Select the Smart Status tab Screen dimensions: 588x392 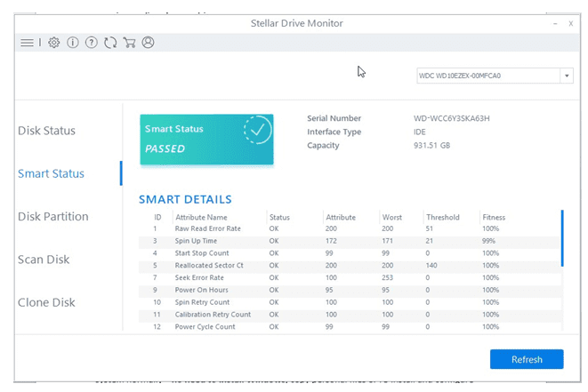pos(51,173)
